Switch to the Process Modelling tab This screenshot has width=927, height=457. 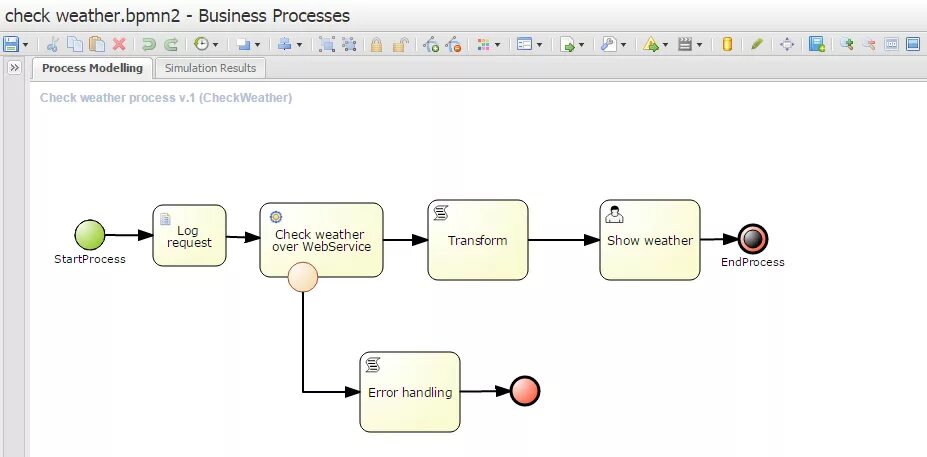[92, 68]
